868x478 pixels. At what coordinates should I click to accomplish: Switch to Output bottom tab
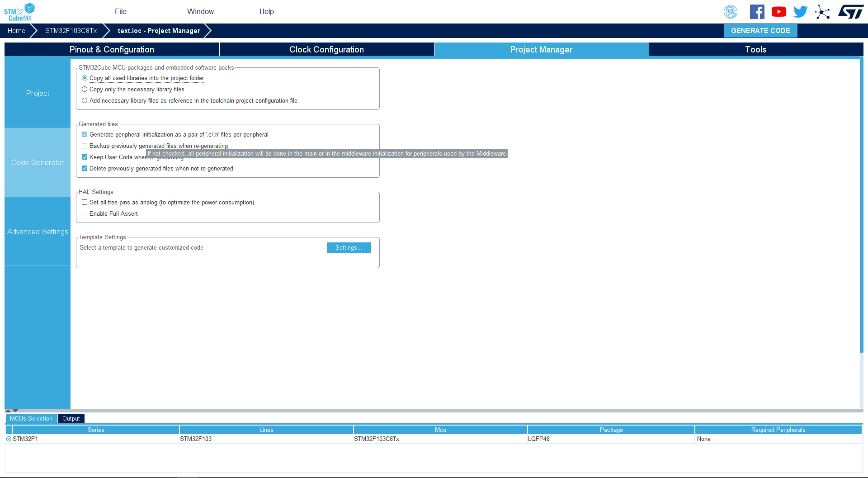[71, 418]
